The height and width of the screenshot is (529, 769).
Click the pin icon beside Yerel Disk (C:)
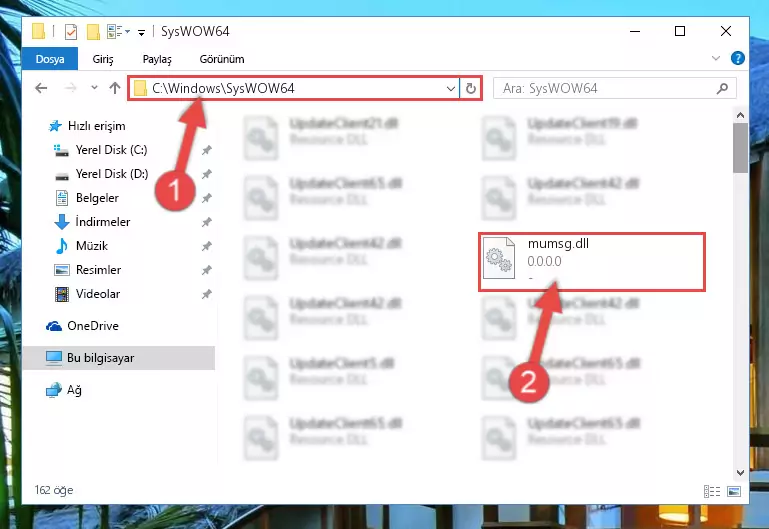(x=207, y=150)
